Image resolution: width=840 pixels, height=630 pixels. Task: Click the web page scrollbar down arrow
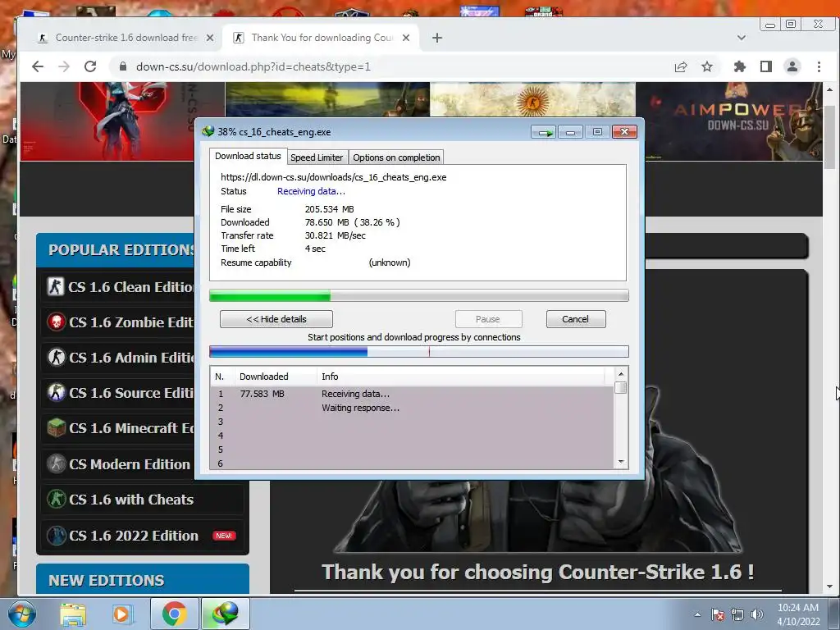(830, 587)
